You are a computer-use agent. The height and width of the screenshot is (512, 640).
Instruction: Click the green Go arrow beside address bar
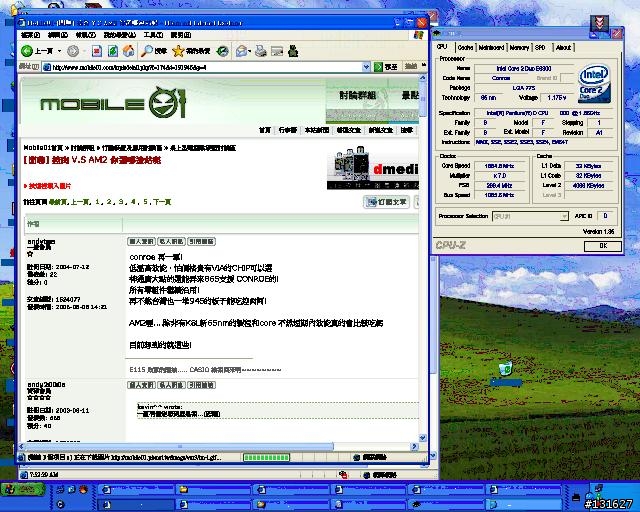pyautogui.click(x=378, y=67)
